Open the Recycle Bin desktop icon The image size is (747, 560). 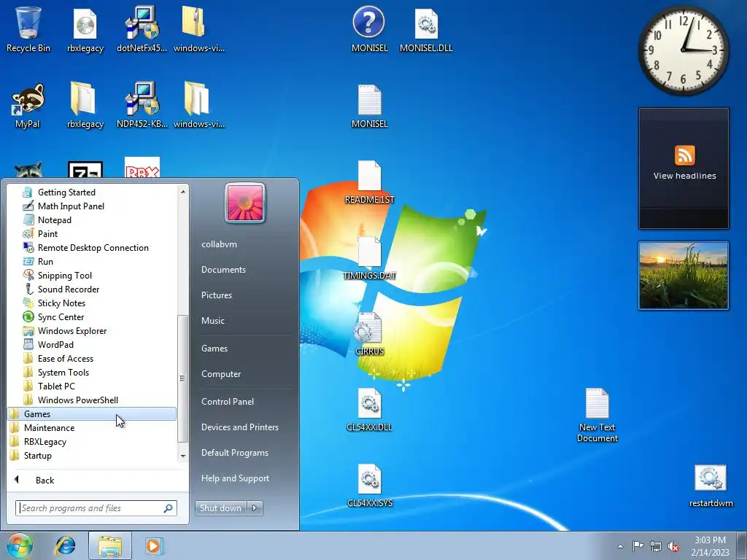tap(28, 28)
